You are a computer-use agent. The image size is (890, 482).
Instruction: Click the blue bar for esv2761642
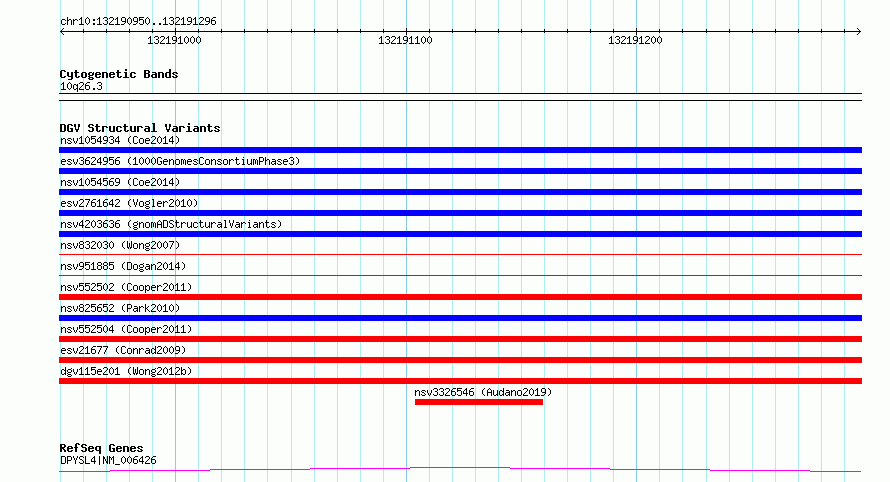tap(460, 213)
